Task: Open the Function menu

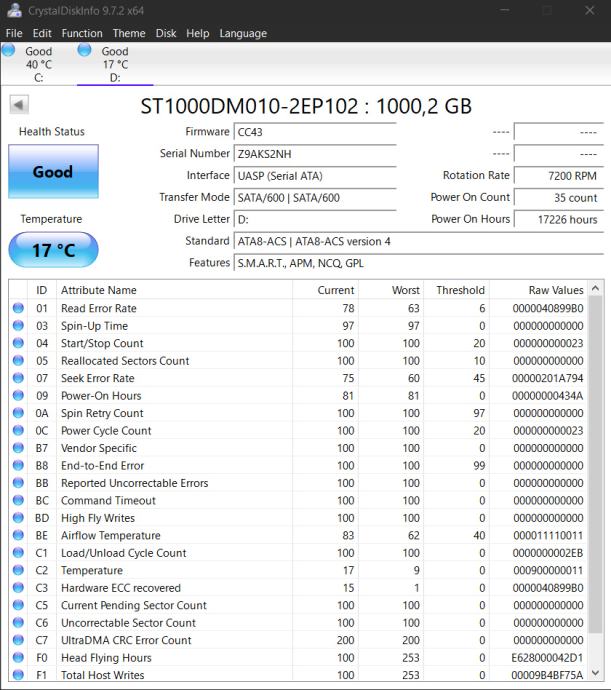Action: click(82, 33)
